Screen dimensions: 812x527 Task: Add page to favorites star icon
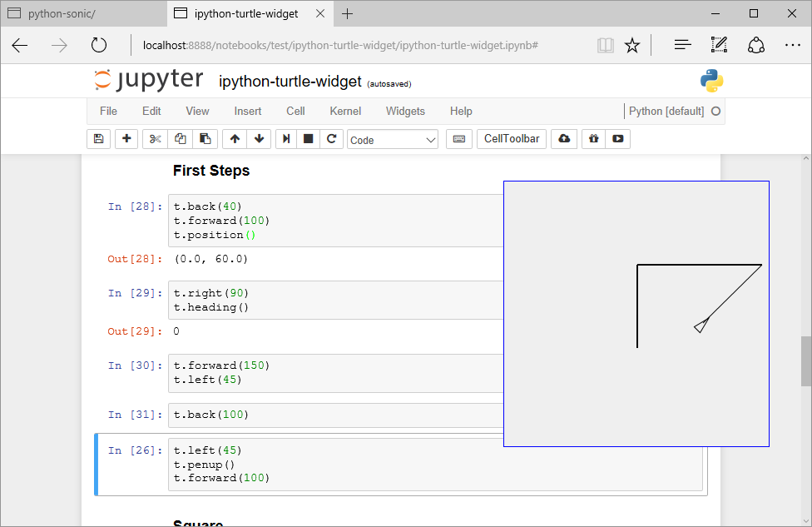631,46
